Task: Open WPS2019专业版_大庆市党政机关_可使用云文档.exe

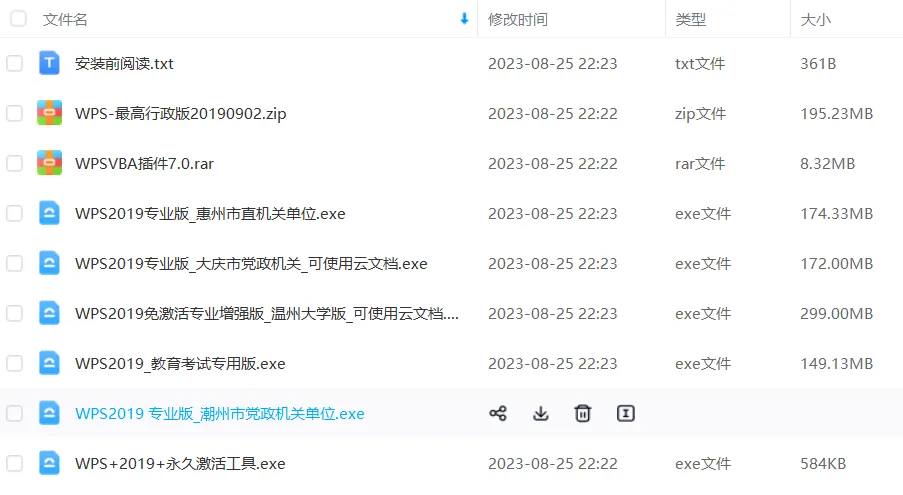Action: (x=251, y=264)
